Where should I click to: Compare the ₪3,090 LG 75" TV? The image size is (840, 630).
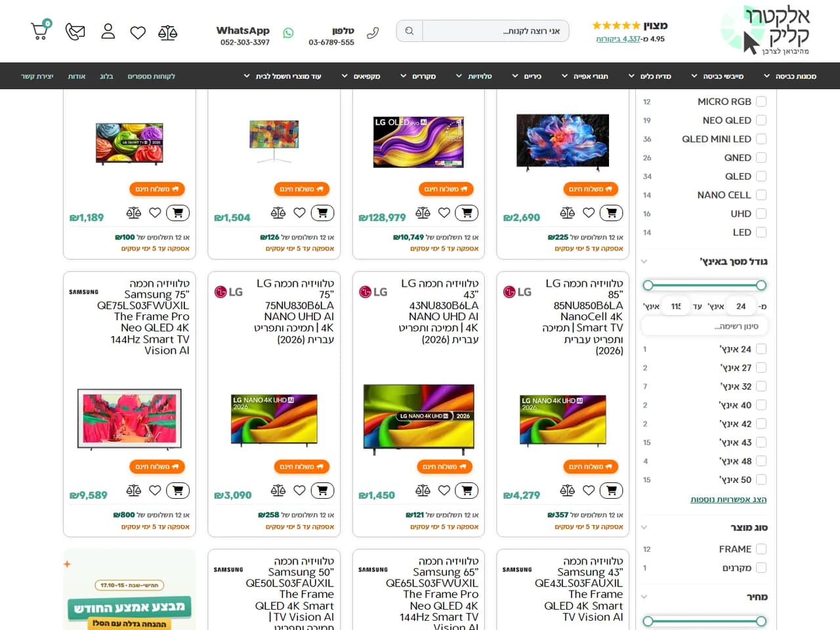(278, 490)
